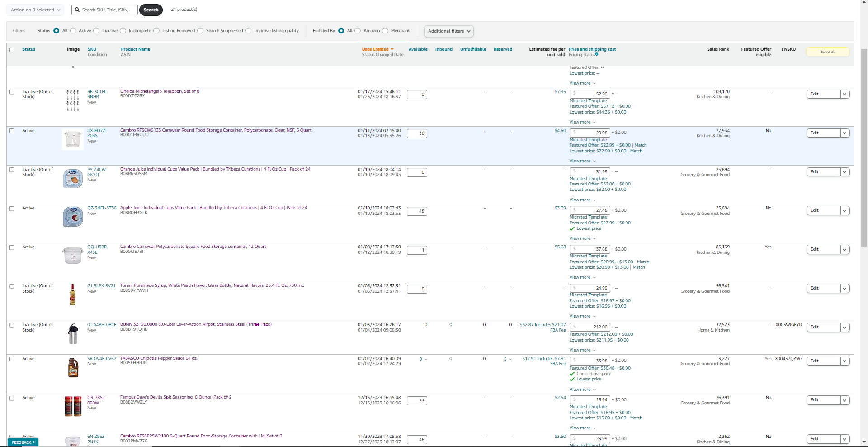Select the Inactive status filter

pos(96,31)
